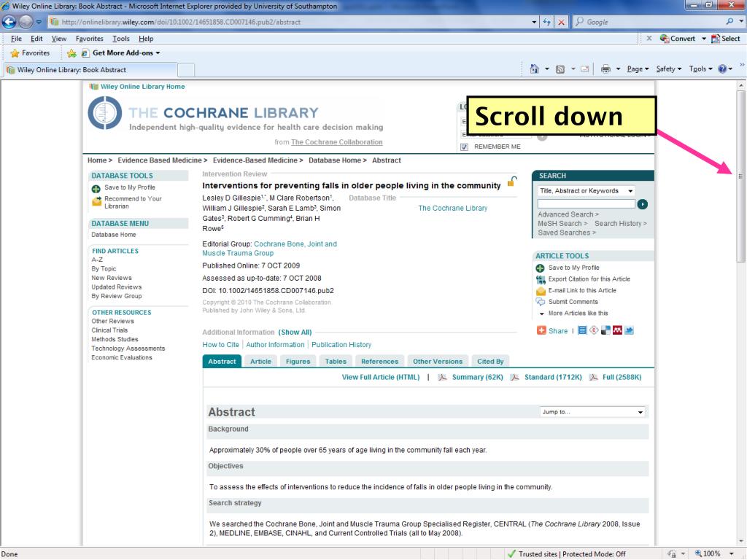Switch to the References tab

click(x=379, y=362)
